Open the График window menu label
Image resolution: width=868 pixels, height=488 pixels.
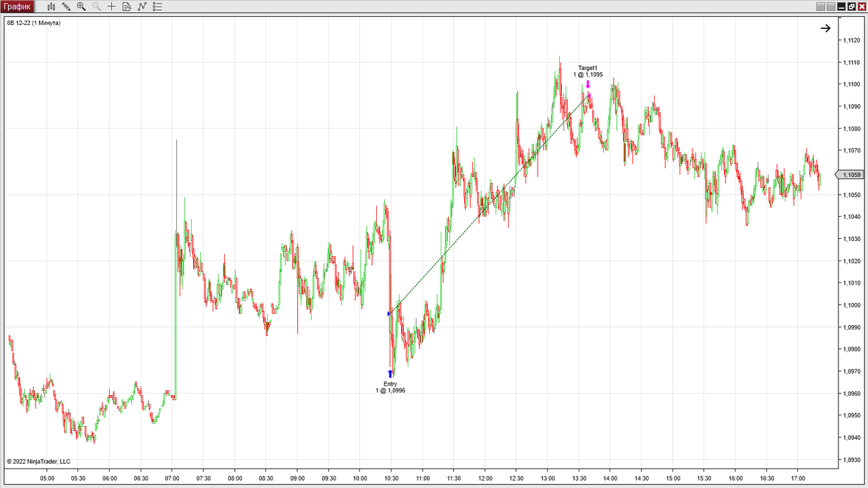click(17, 7)
